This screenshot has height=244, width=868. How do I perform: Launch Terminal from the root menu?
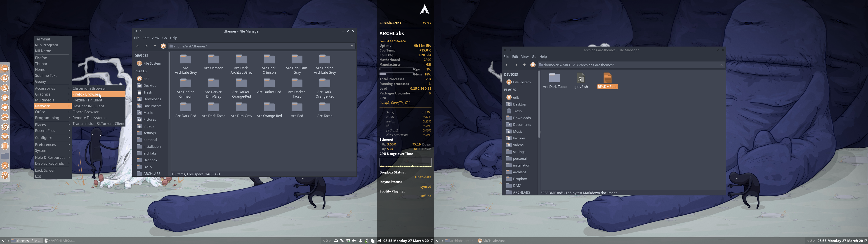point(53,39)
